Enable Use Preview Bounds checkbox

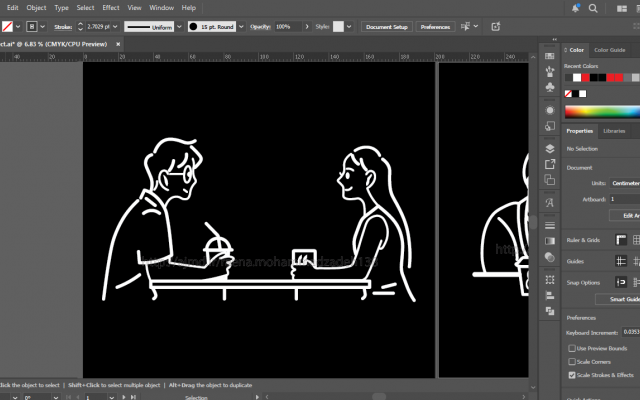[572, 348]
